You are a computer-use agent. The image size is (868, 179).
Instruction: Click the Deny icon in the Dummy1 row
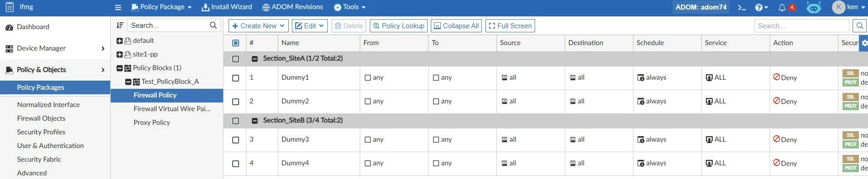point(776,77)
